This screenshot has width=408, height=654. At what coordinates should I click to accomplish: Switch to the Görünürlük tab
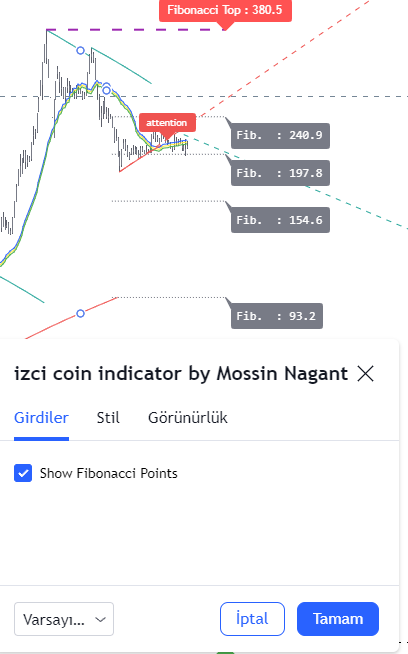pyautogui.click(x=188, y=418)
